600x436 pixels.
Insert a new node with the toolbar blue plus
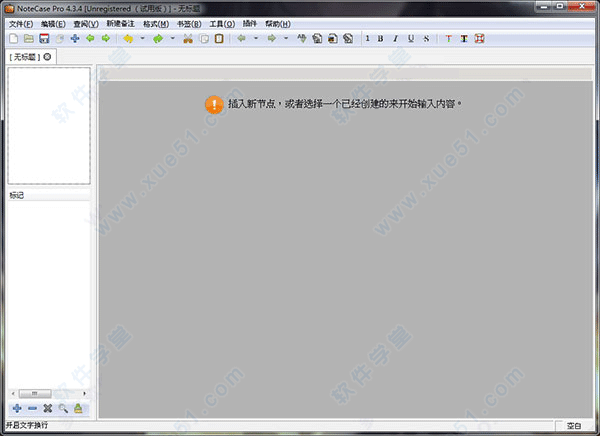pyautogui.click(x=75, y=38)
